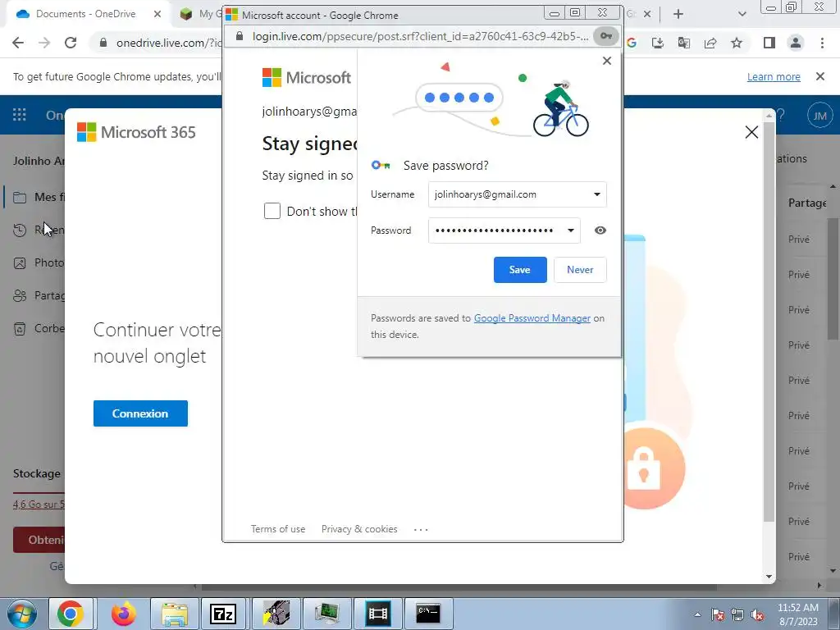Open the Google Password Manager link
Viewport: 840px width, 630px height.
532,318
